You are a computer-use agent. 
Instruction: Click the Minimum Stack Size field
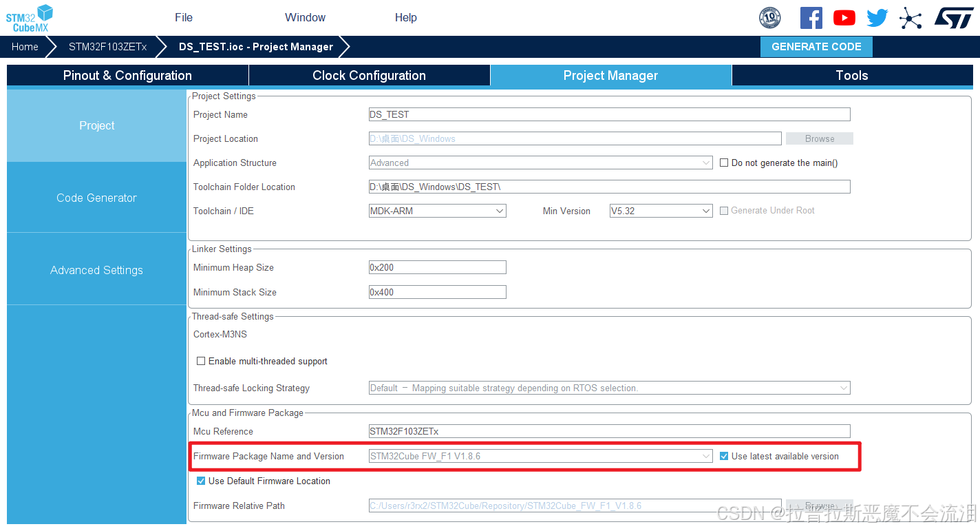[437, 292]
